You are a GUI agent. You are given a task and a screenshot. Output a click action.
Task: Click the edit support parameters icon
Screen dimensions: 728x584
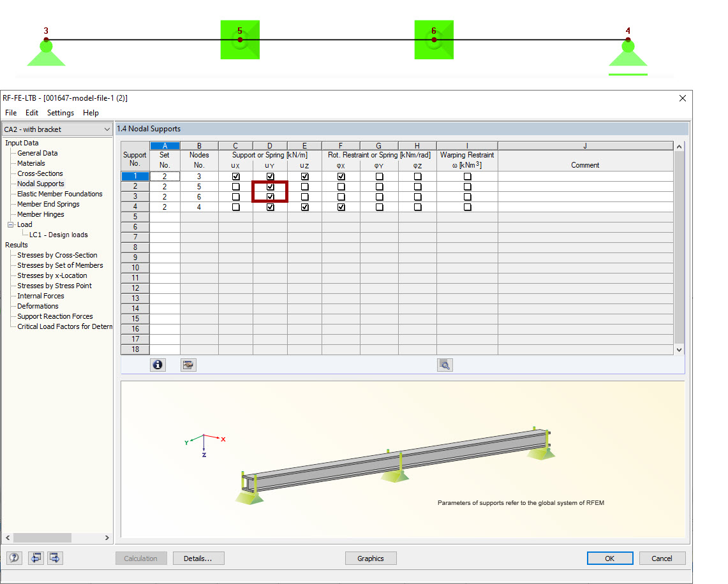188,364
